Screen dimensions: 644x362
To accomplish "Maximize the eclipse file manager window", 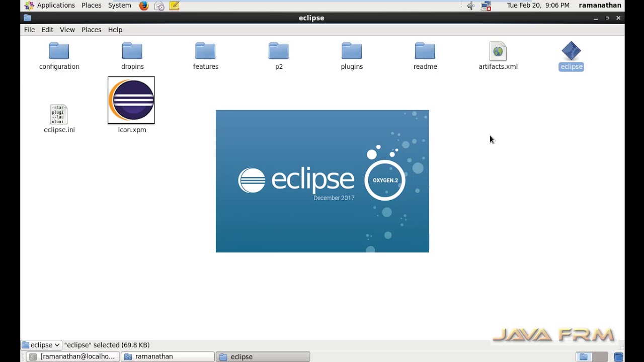I will [607, 18].
